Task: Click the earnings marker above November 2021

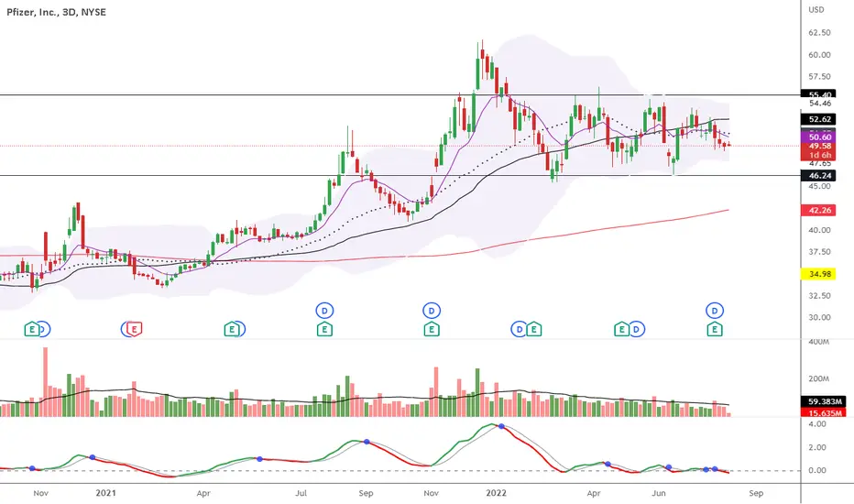Action: [432, 329]
